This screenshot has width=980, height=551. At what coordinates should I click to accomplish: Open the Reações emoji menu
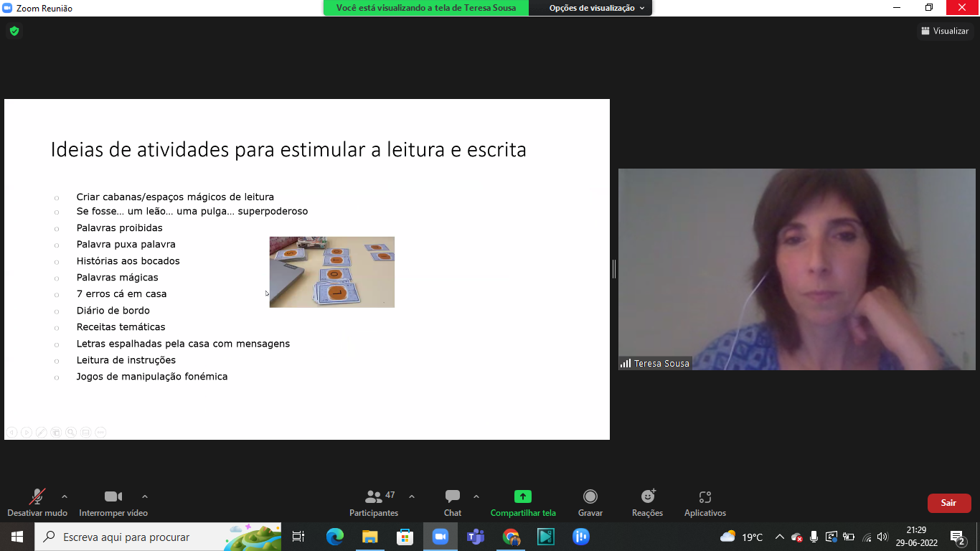tap(647, 502)
